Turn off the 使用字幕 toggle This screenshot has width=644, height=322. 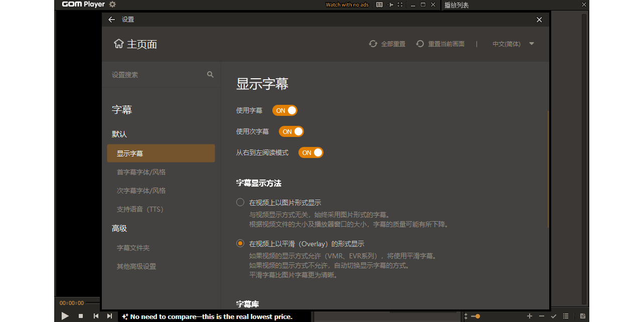(285, 110)
